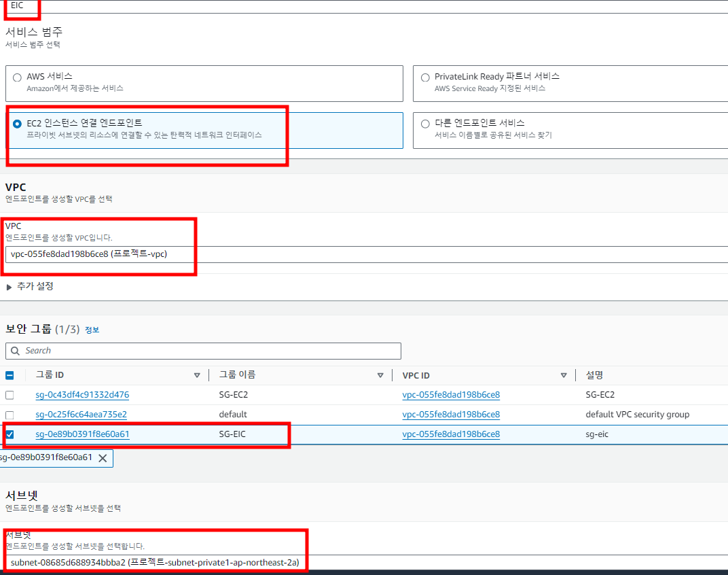Open VPC link in SG-EIC row
This screenshot has height=575, width=728.
pyautogui.click(x=451, y=434)
